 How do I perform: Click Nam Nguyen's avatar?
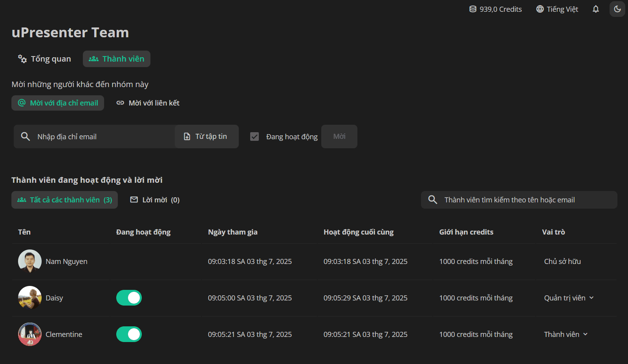(x=30, y=261)
